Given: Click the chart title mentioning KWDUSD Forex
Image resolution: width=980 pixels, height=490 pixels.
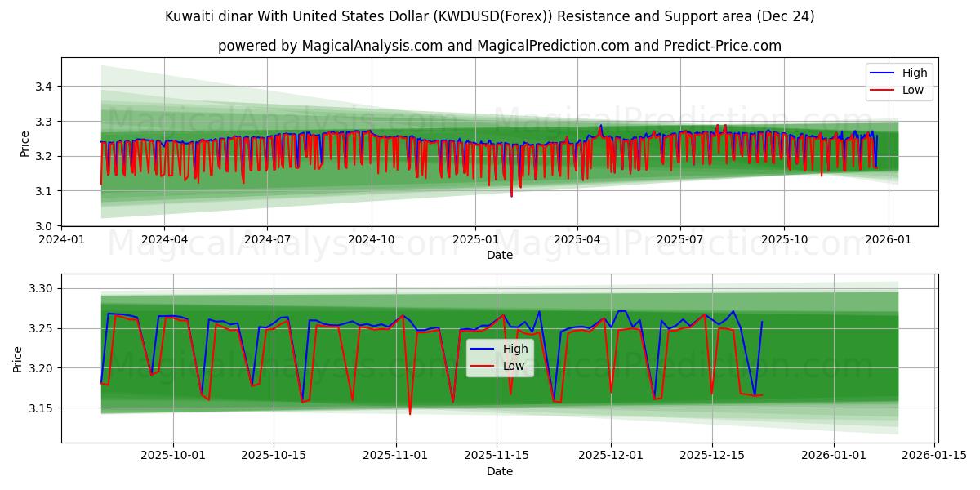Looking at the screenshot, I should point(490,17).
